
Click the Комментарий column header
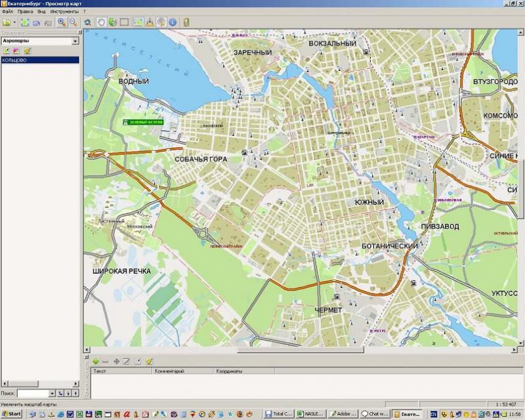tap(170, 371)
